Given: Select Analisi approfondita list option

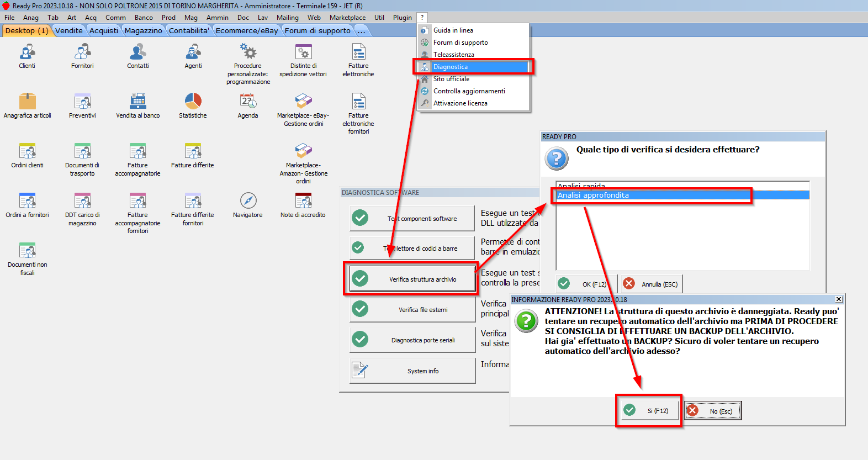Looking at the screenshot, I should coord(683,195).
